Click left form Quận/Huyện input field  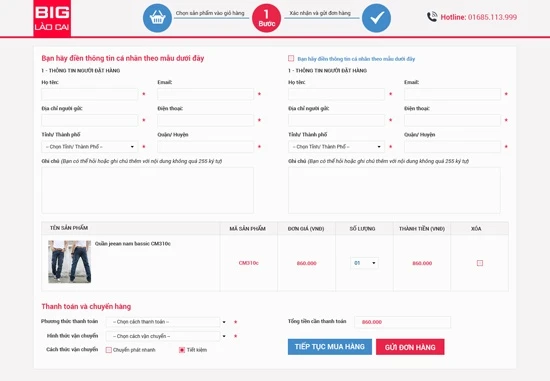pyautogui.click(x=205, y=147)
